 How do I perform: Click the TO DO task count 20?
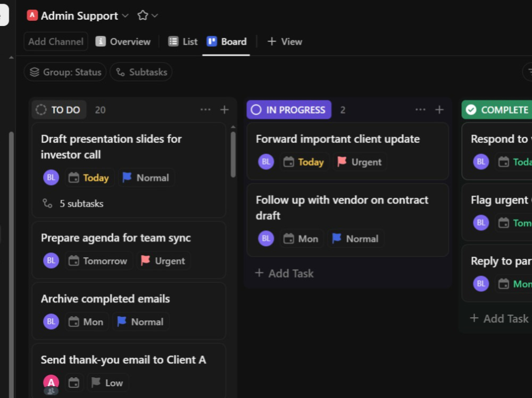pos(100,110)
